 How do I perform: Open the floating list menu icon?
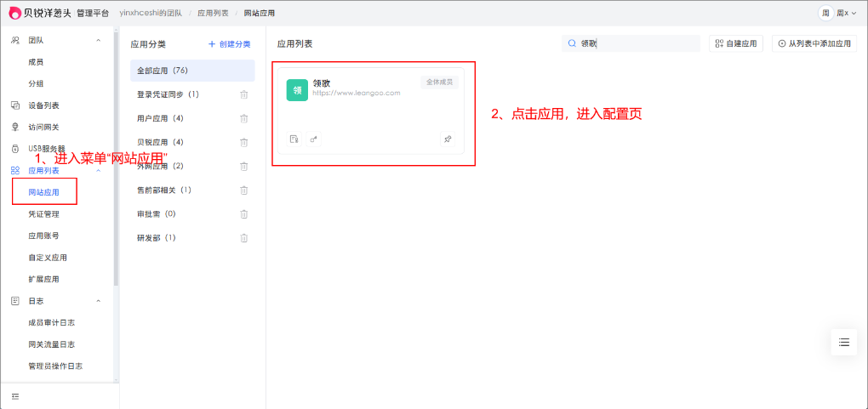point(844,342)
